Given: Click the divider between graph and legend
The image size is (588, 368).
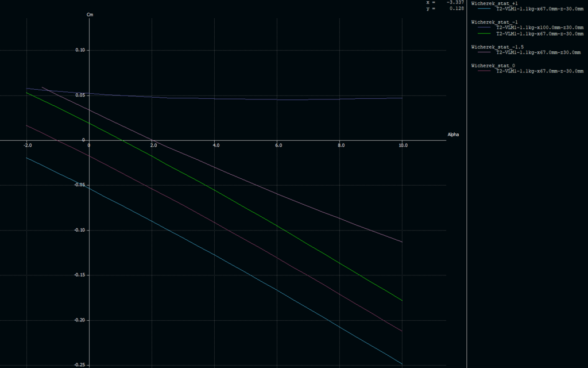Looking at the screenshot, I should [467, 184].
